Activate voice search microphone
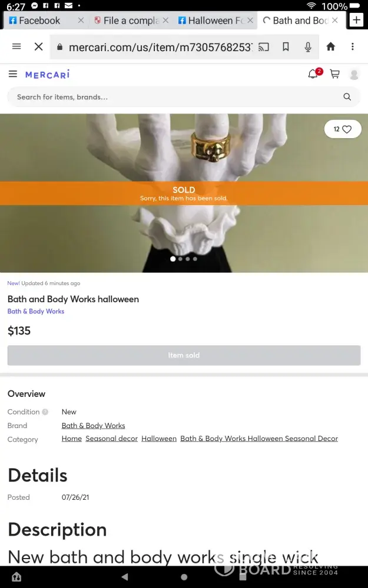368x588 pixels. tap(308, 47)
